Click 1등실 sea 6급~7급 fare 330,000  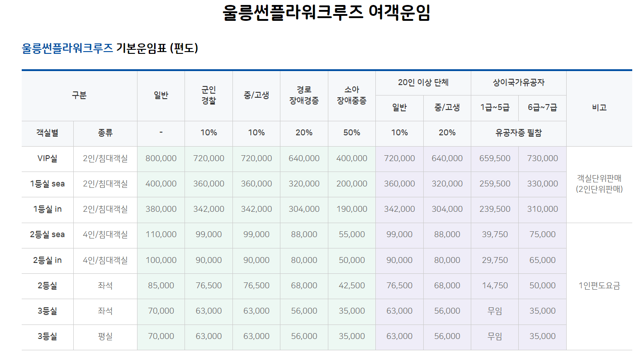[x=542, y=184]
